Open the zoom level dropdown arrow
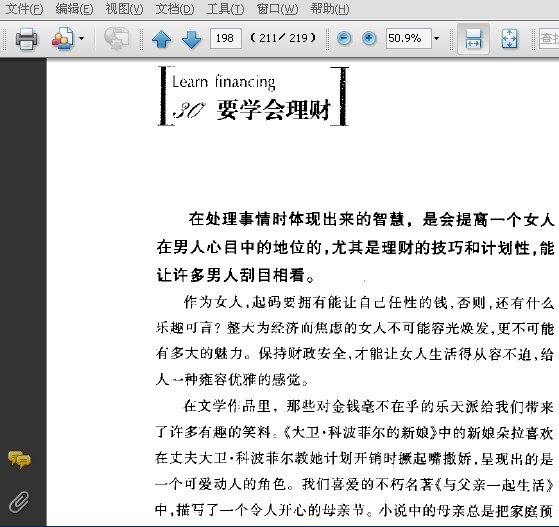The height and width of the screenshot is (527, 559). pos(436,38)
